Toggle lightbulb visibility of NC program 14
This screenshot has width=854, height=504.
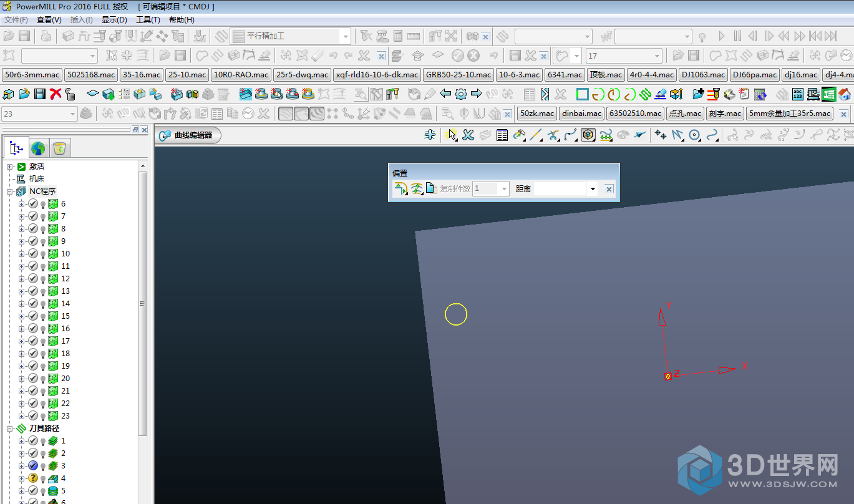43,304
